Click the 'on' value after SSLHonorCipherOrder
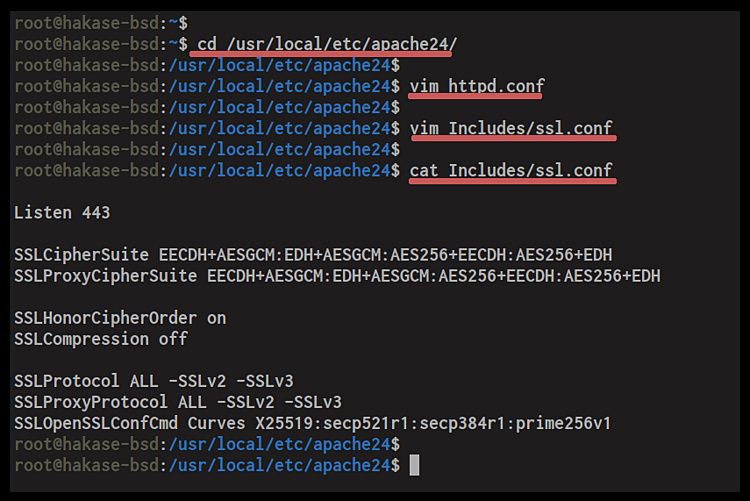 pos(216,318)
